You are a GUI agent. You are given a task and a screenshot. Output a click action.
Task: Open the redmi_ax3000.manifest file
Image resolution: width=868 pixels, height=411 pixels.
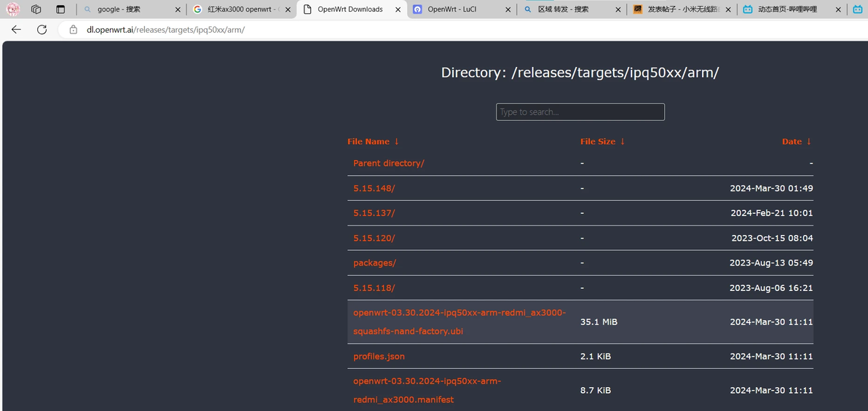tap(427, 391)
